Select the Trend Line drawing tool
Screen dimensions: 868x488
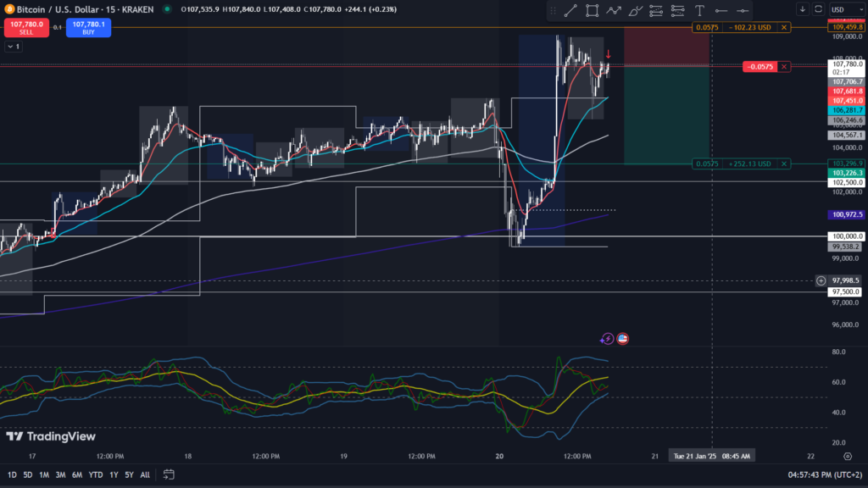[570, 10]
